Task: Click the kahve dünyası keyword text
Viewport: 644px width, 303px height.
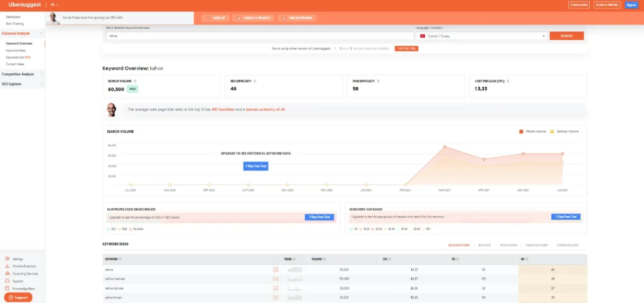Action: [114, 288]
